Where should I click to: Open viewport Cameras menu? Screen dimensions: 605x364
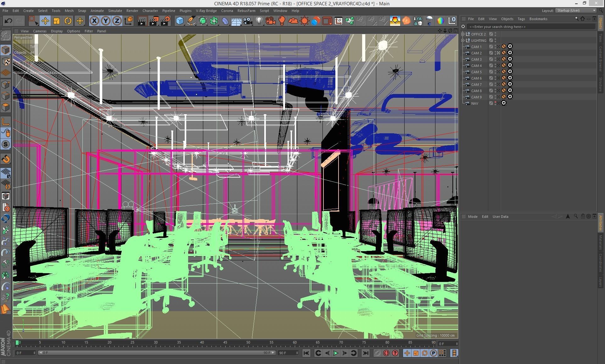coord(40,31)
